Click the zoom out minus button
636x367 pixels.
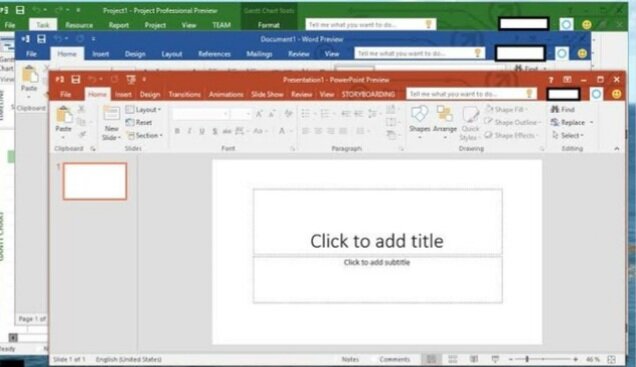tap(511, 359)
